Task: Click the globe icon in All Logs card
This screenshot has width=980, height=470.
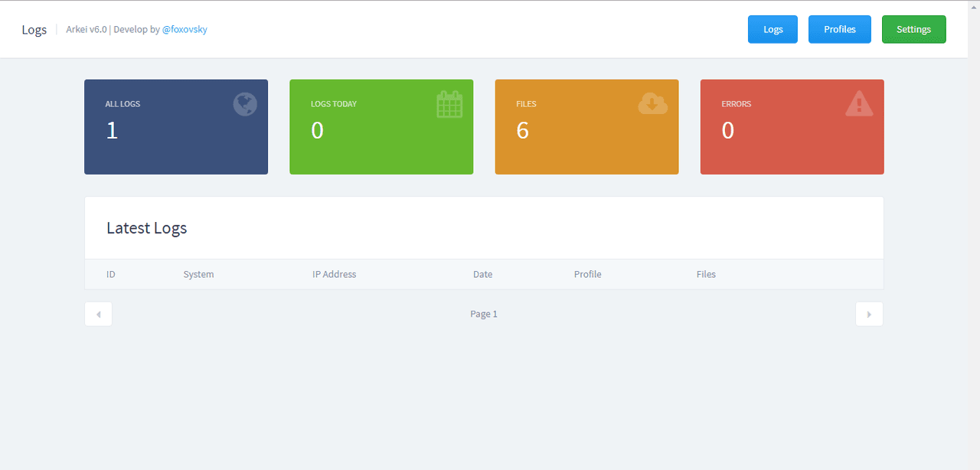Action: coord(245,104)
